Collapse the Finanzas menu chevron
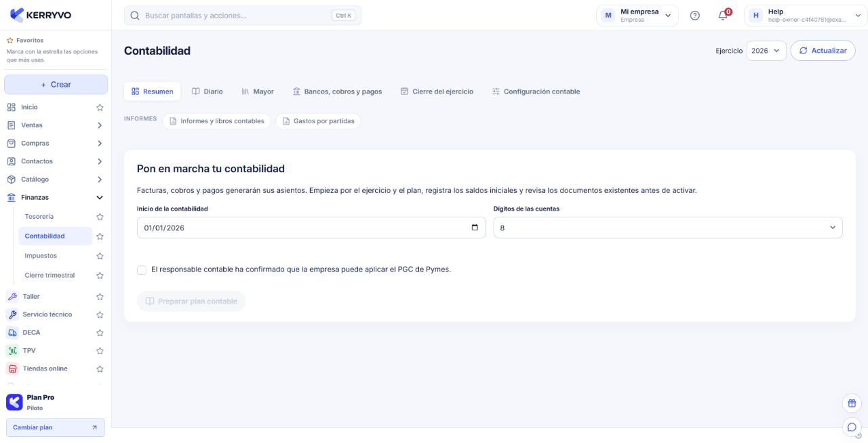The width and height of the screenshot is (868, 443). click(x=100, y=198)
